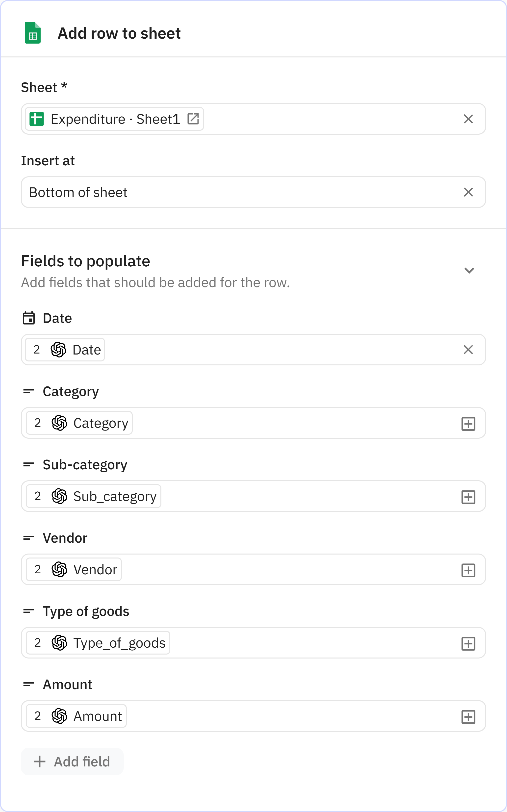Click inside the Insert at field

click(235, 192)
